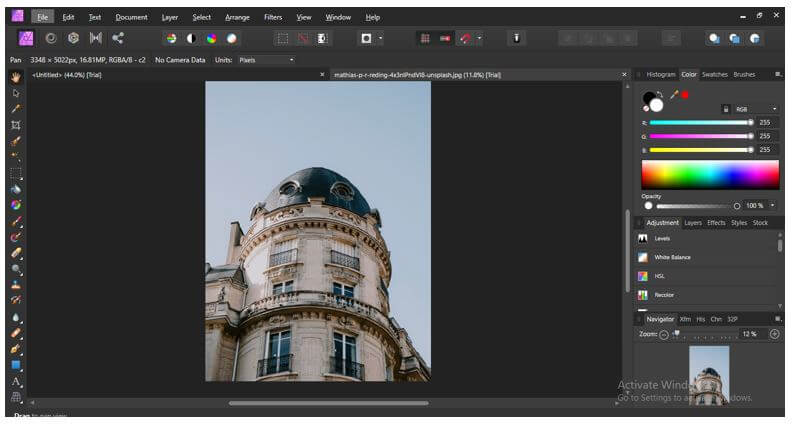The height and width of the screenshot is (426, 806).
Task: Apply Auto White Balance from the toolbar
Action: [232, 39]
